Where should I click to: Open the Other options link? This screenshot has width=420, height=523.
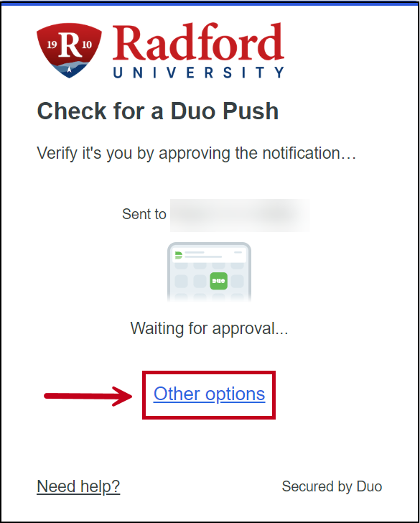click(x=209, y=394)
